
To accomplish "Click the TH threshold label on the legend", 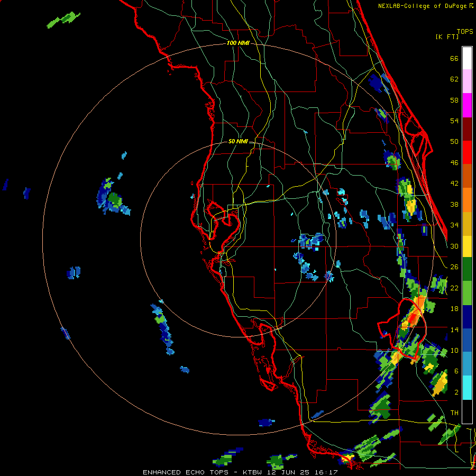I will tap(454, 413).
